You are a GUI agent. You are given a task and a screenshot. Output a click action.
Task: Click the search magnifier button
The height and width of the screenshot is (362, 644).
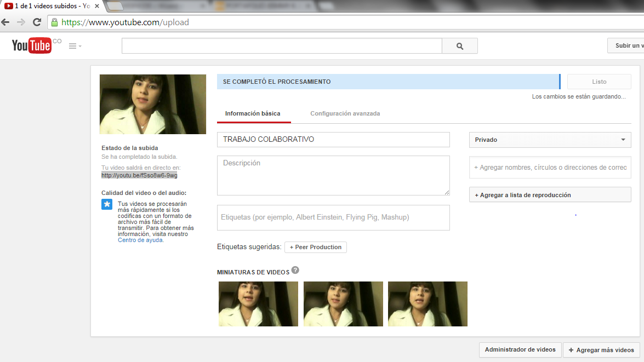(x=459, y=46)
